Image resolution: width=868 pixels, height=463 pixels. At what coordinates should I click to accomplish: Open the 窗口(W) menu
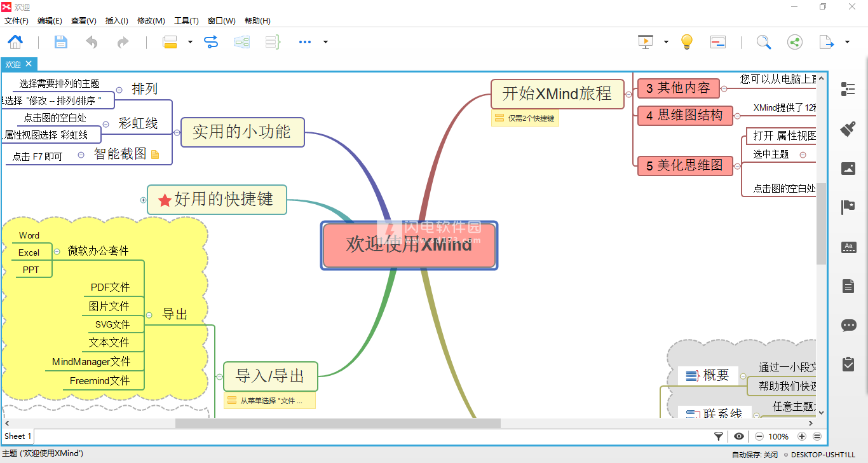[x=221, y=21]
